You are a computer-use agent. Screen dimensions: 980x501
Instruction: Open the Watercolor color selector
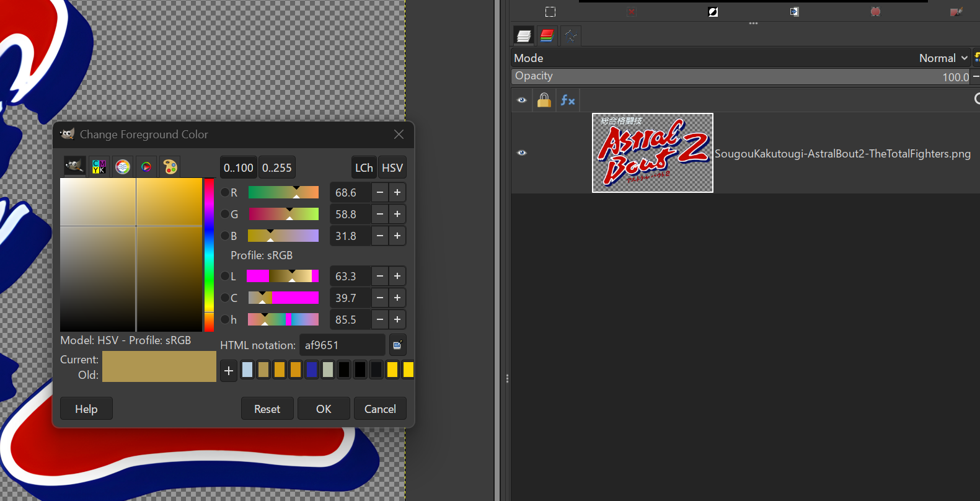click(123, 166)
